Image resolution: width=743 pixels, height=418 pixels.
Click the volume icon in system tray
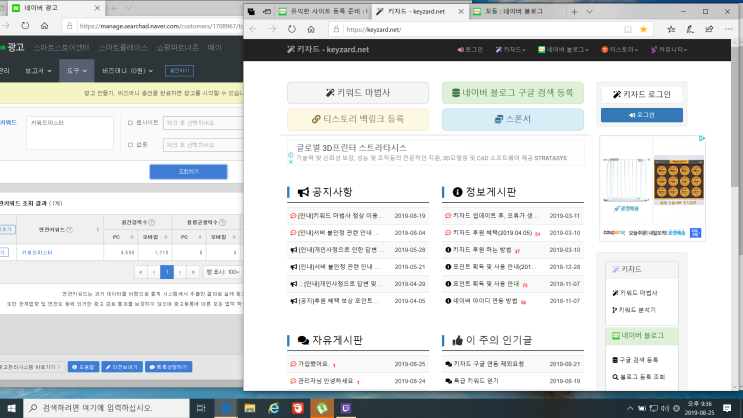665,408
